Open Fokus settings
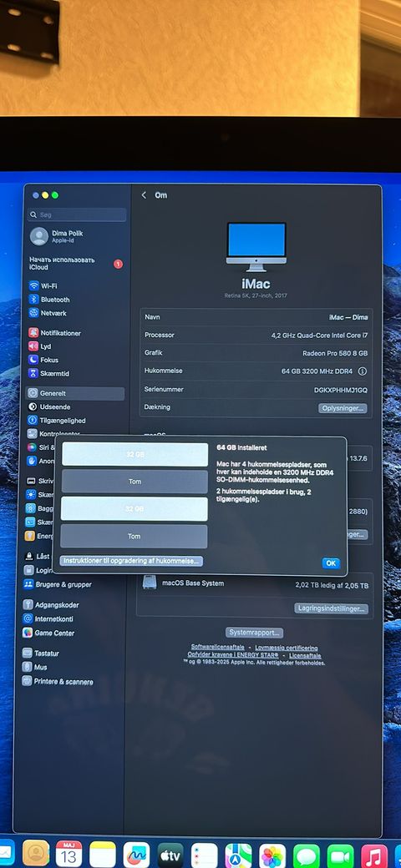 click(x=43, y=360)
